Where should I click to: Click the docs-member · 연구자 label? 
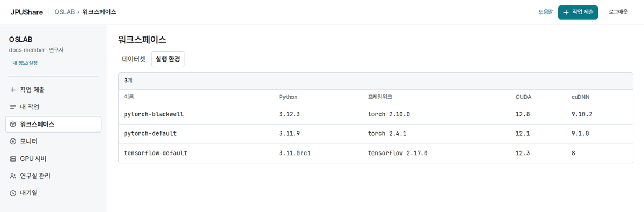tap(36, 50)
